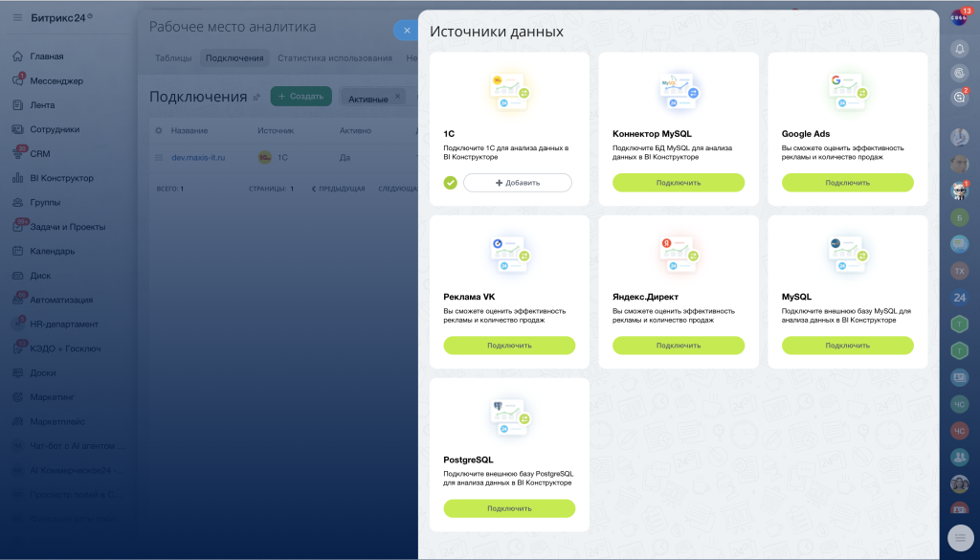Click round menu button at bottom right

960,537
